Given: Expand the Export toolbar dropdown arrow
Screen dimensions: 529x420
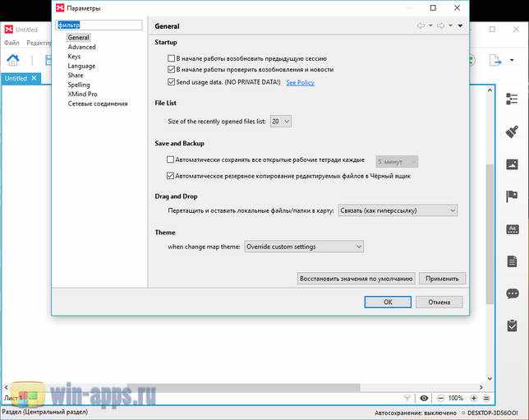Looking at the screenshot, I should click(512, 61).
